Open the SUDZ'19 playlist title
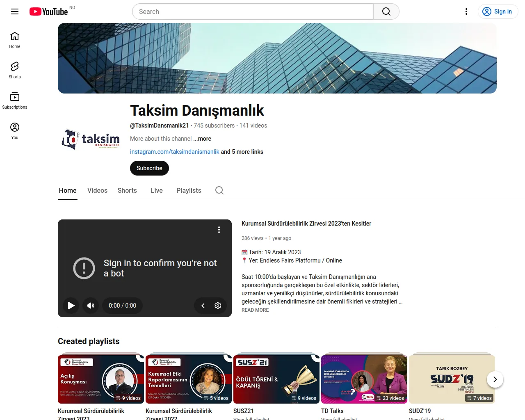This screenshot has height=420, width=525. tap(420, 411)
